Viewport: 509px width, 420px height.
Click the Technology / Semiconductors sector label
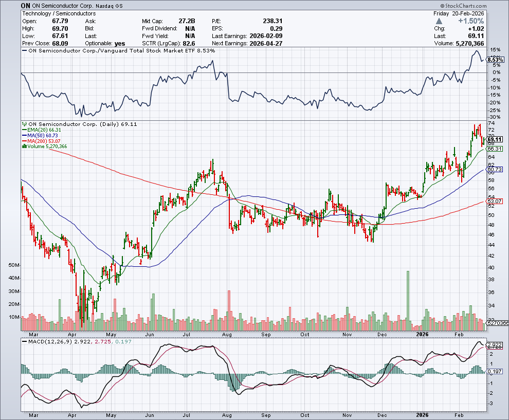coord(59,14)
